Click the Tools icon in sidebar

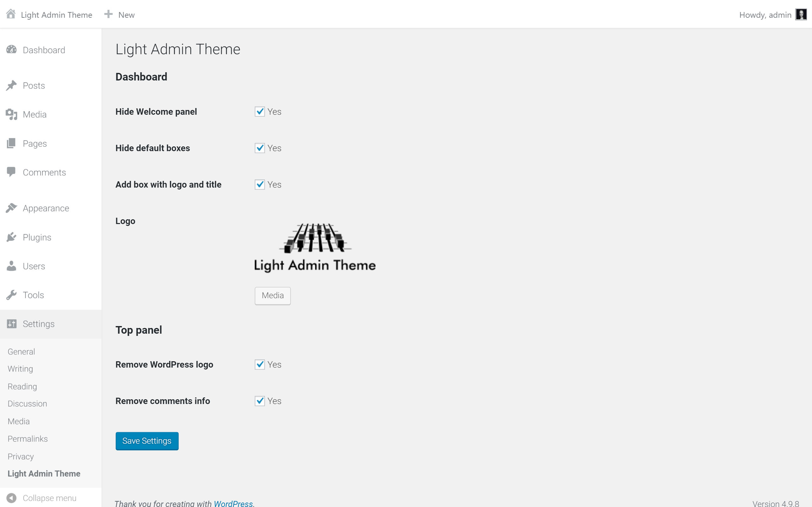click(11, 294)
